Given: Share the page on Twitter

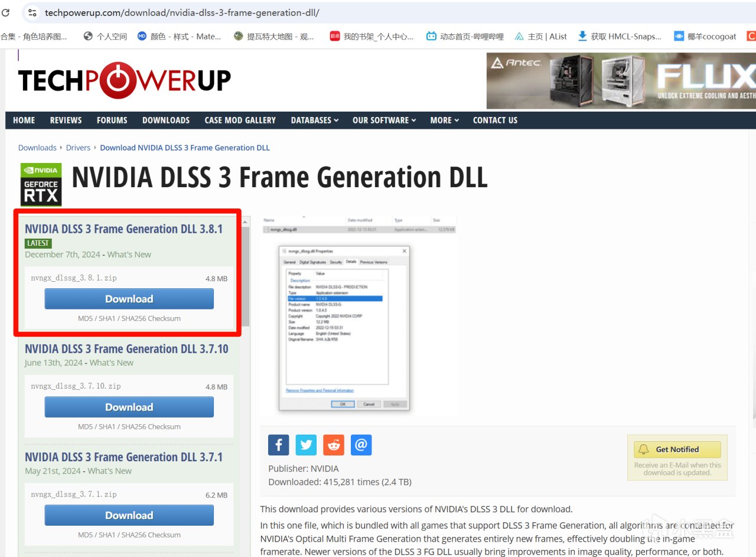Looking at the screenshot, I should 306,445.
